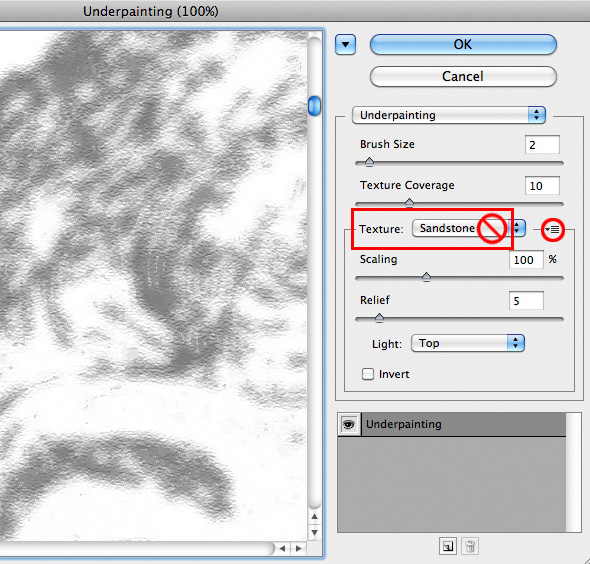Image resolution: width=590 pixels, height=564 pixels.
Task: Click the preview scroll down arrow
Action: point(315,532)
